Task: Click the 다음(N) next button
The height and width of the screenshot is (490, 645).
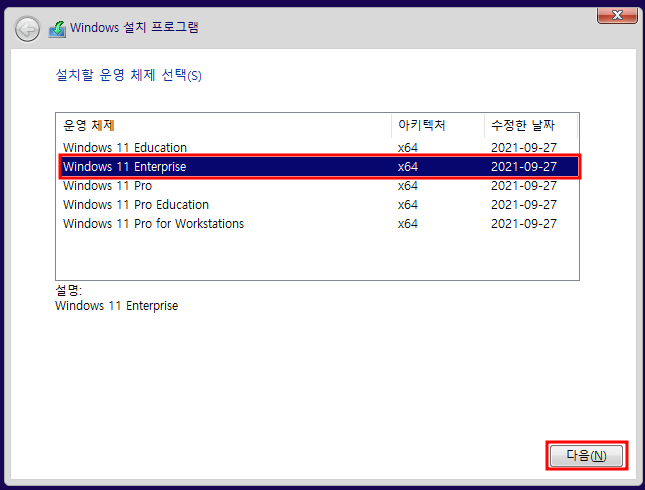Action: coord(586,455)
